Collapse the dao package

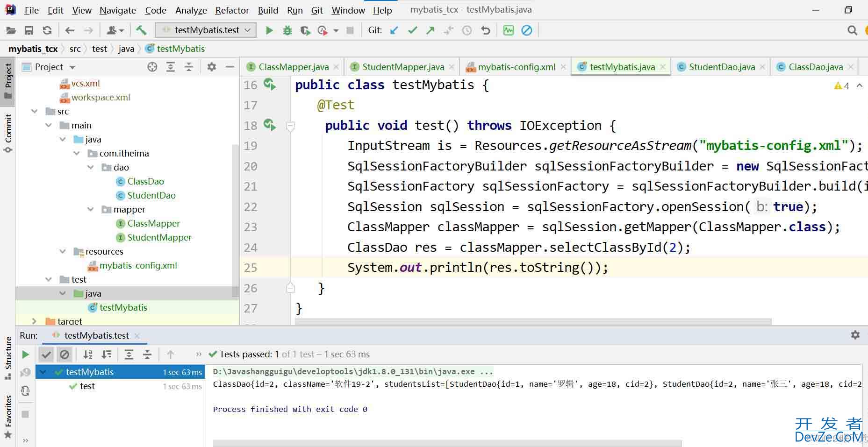click(x=91, y=167)
